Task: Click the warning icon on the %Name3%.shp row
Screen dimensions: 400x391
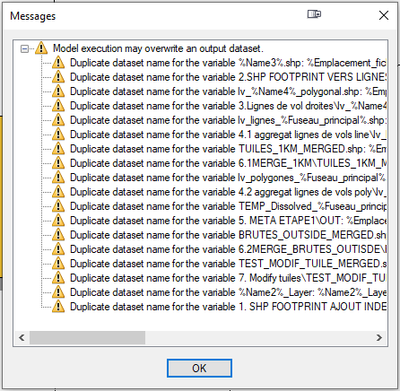Action: 58,62
